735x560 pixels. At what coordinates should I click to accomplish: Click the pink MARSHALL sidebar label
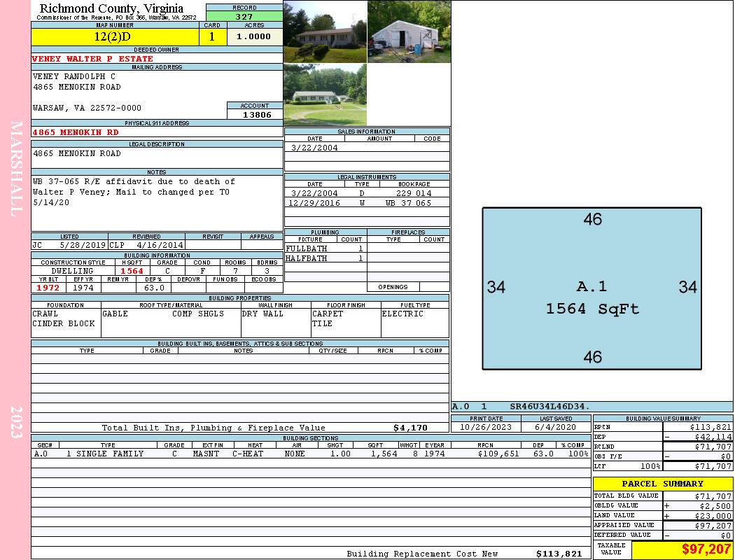click(x=16, y=168)
